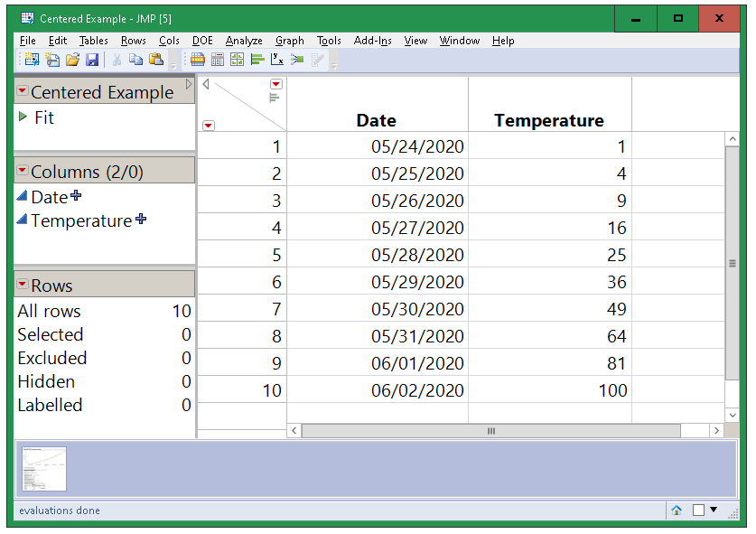The image size is (756, 534).
Task: Click the Excluded rows count entry
Action: pos(104,358)
